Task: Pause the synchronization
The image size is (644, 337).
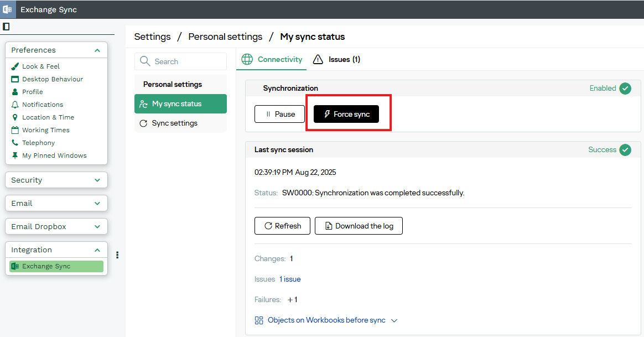Action: [x=279, y=114]
